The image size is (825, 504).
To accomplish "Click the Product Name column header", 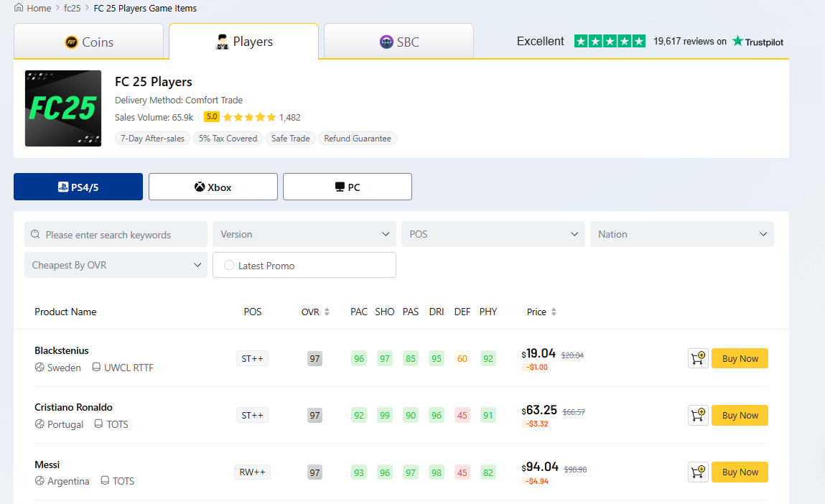I will [x=65, y=312].
